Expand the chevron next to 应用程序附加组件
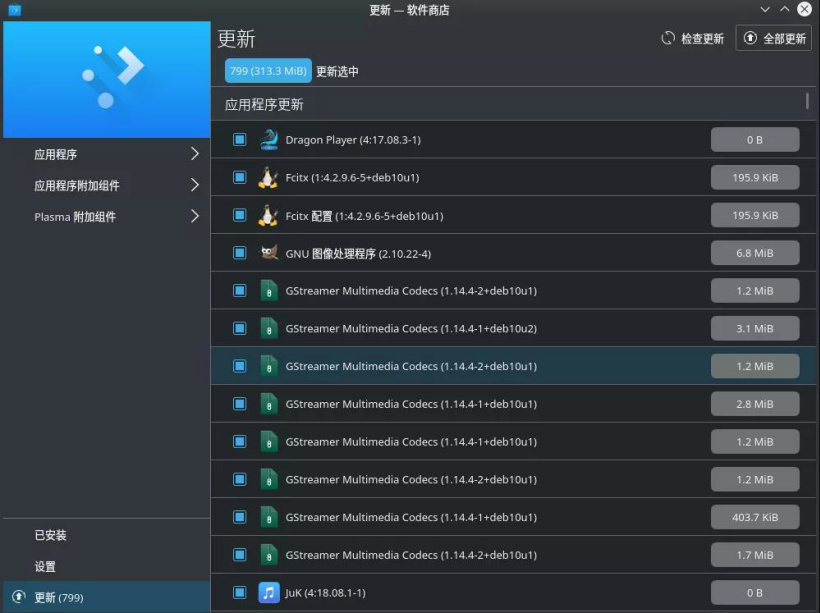 195,185
